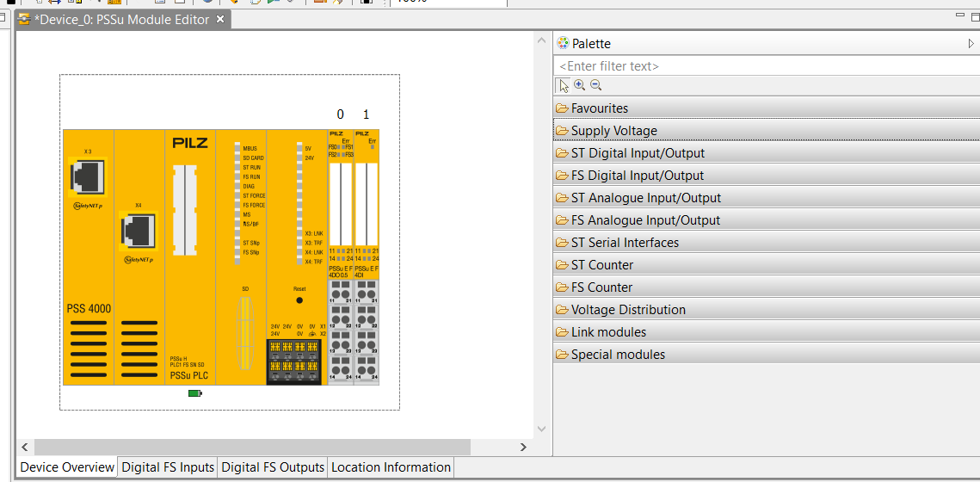The image size is (980, 482).
Task: Collapse Palette with the right-pointing triangle
Action: (x=971, y=44)
